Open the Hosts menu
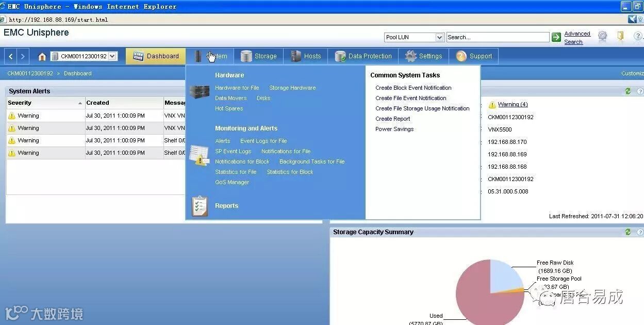Viewport: 644px width, 325px height. pos(306,56)
